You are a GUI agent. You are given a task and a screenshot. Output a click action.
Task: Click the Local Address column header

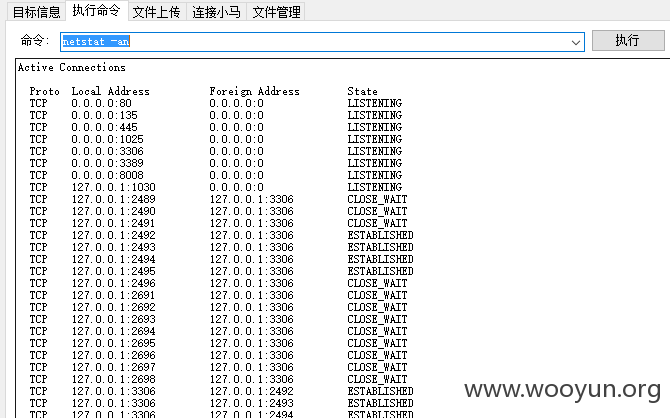(x=110, y=91)
